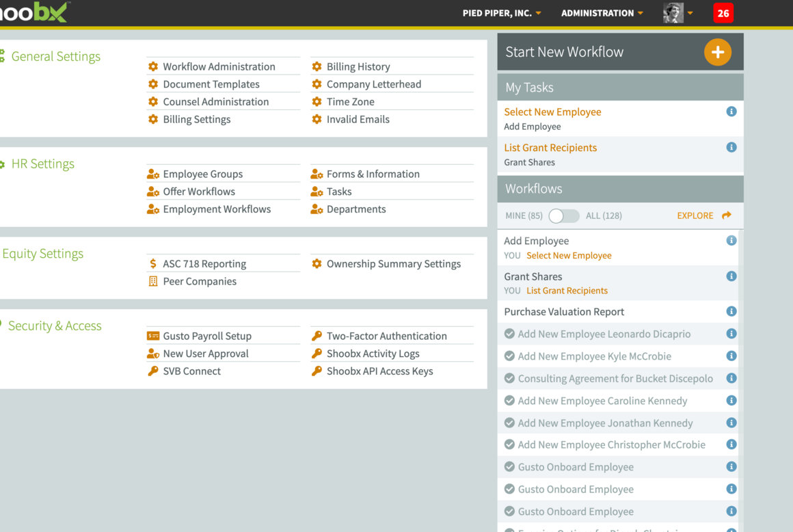Click info icon beside Select New Employee task
793x532 pixels.
coord(731,111)
